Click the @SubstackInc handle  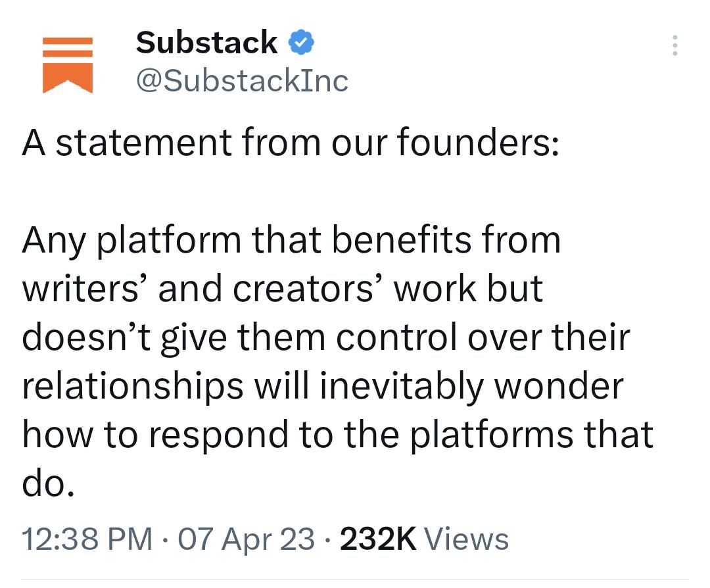click(241, 81)
